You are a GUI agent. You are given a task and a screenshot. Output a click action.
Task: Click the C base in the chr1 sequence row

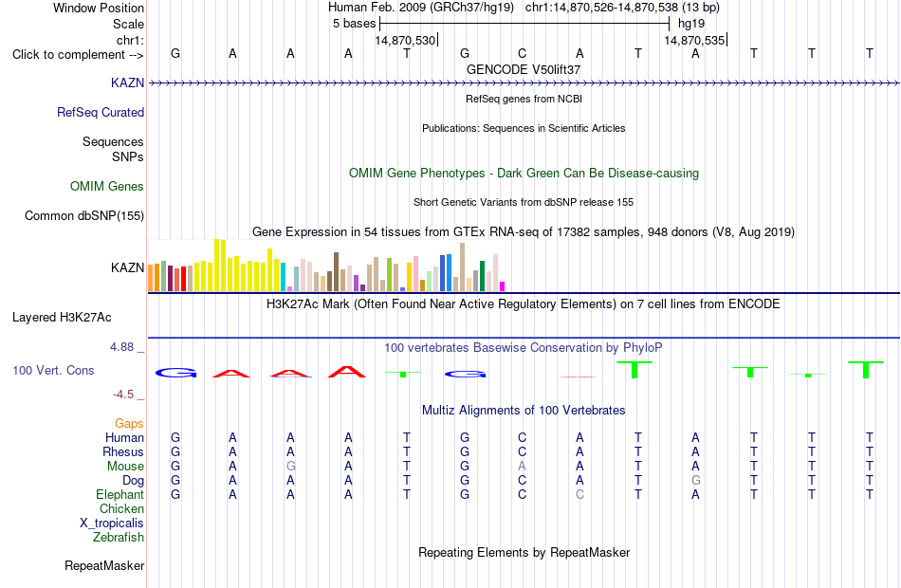pos(522,53)
